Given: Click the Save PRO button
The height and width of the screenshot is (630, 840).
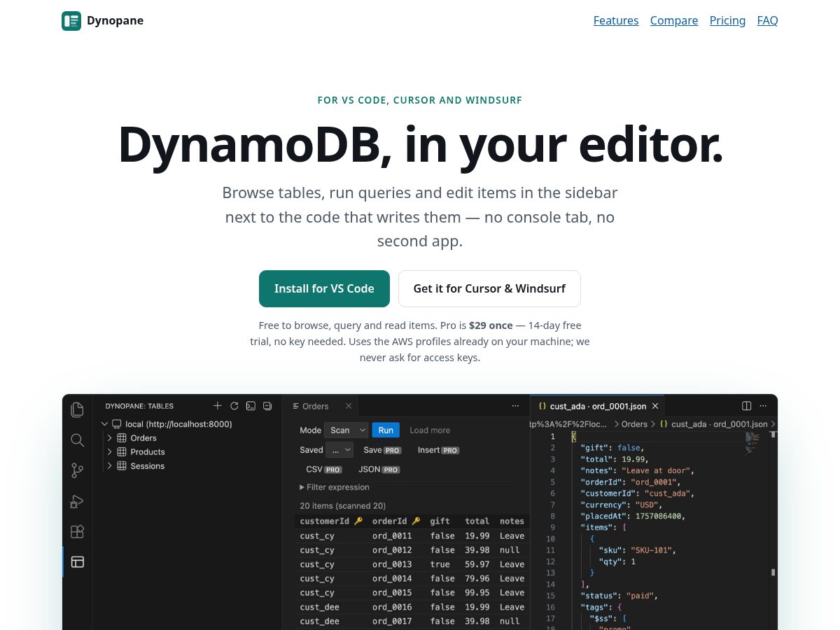Looking at the screenshot, I should click(x=382, y=450).
